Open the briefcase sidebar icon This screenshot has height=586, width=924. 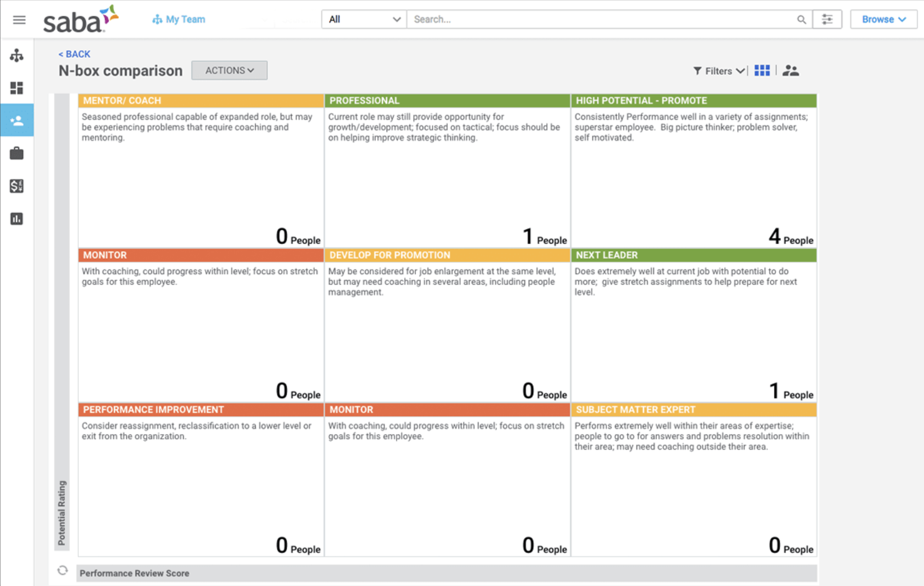click(16, 153)
